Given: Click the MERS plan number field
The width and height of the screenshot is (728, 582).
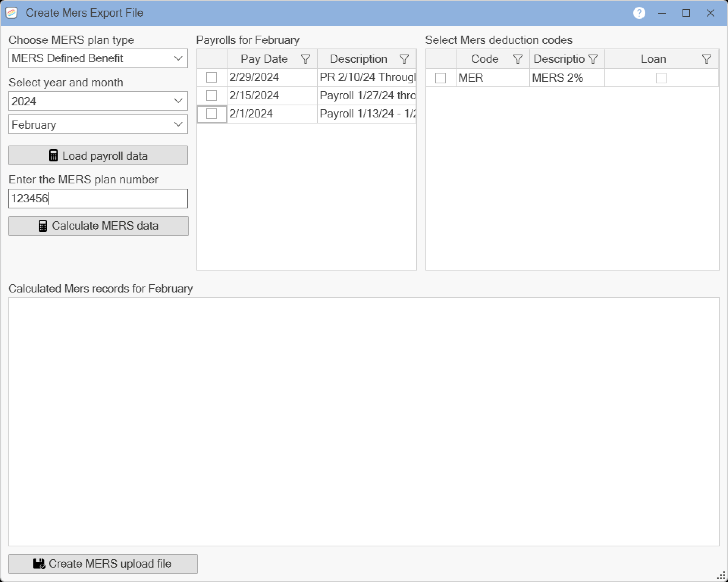Looking at the screenshot, I should [98, 199].
